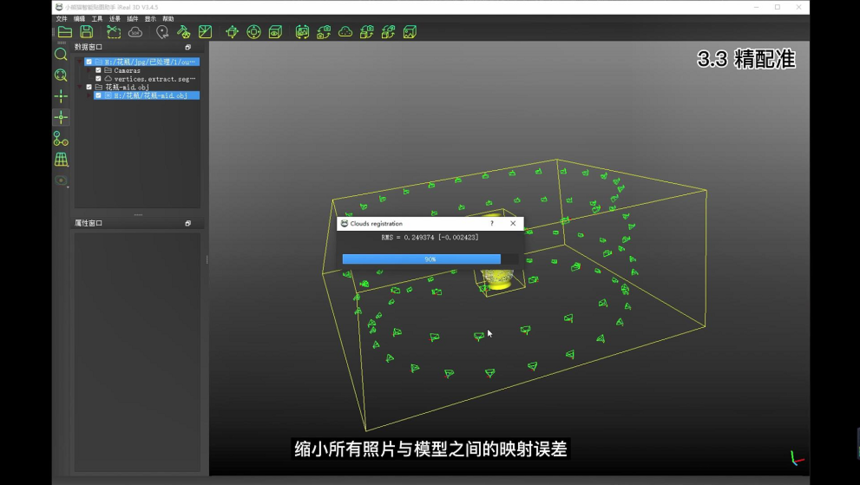Close the Clouds registration dialog
This screenshot has width=860, height=485.
[x=513, y=223]
